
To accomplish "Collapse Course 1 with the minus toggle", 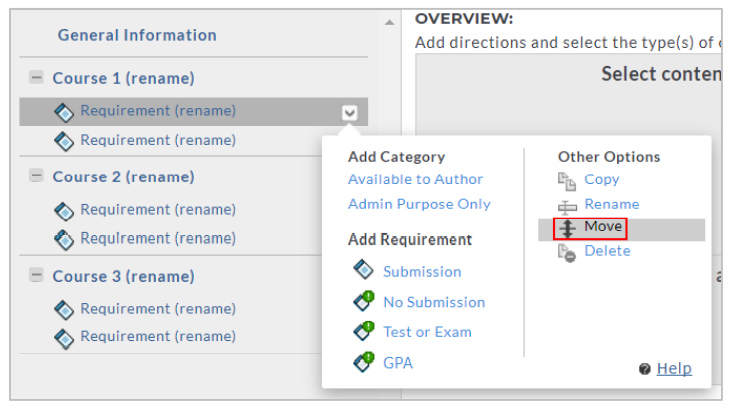I will [36, 77].
